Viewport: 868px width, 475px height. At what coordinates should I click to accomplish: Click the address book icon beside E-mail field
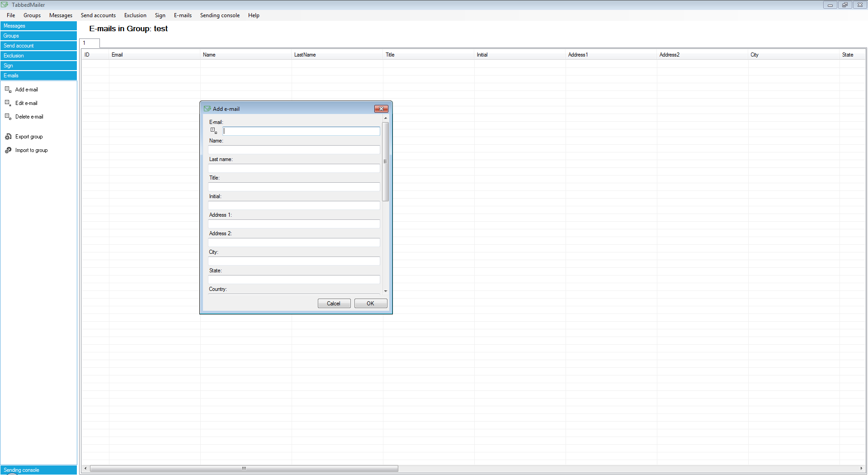(x=214, y=131)
